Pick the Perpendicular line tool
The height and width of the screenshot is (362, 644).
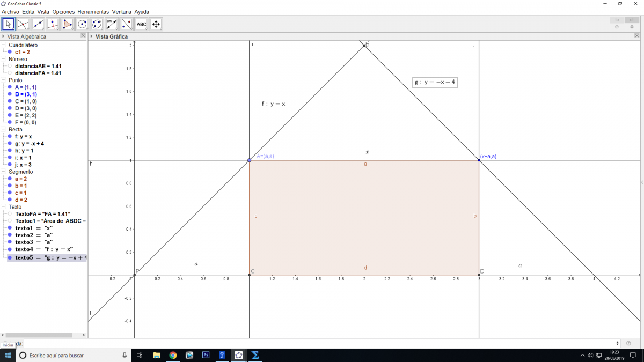[x=53, y=24]
